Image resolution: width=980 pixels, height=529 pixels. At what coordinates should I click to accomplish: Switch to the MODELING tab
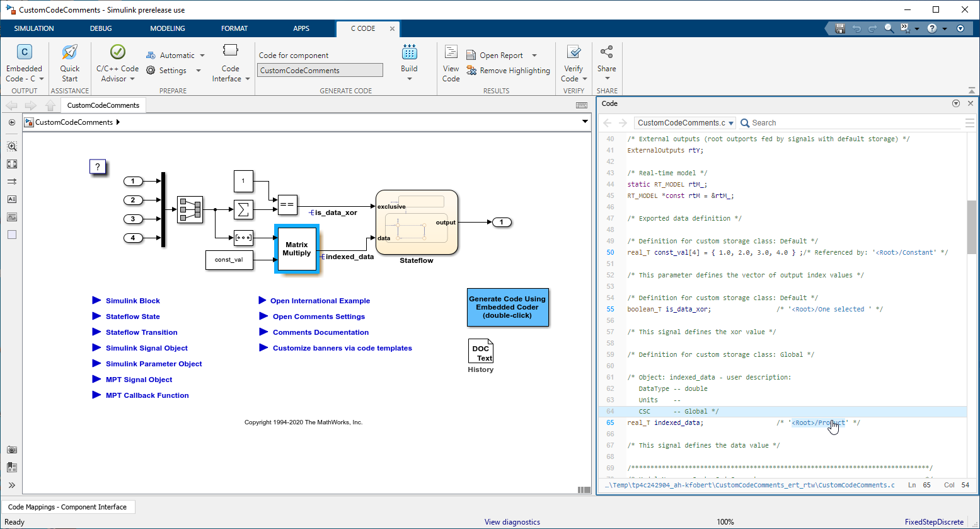click(167, 28)
